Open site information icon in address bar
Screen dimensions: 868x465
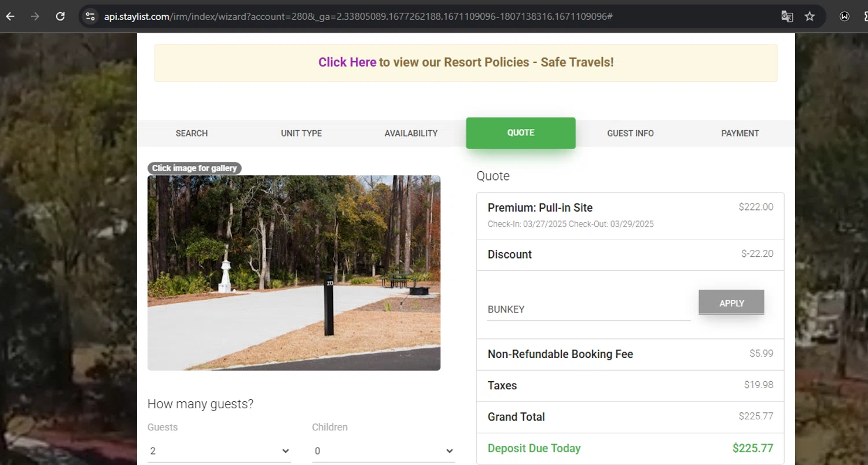[90, 16]
